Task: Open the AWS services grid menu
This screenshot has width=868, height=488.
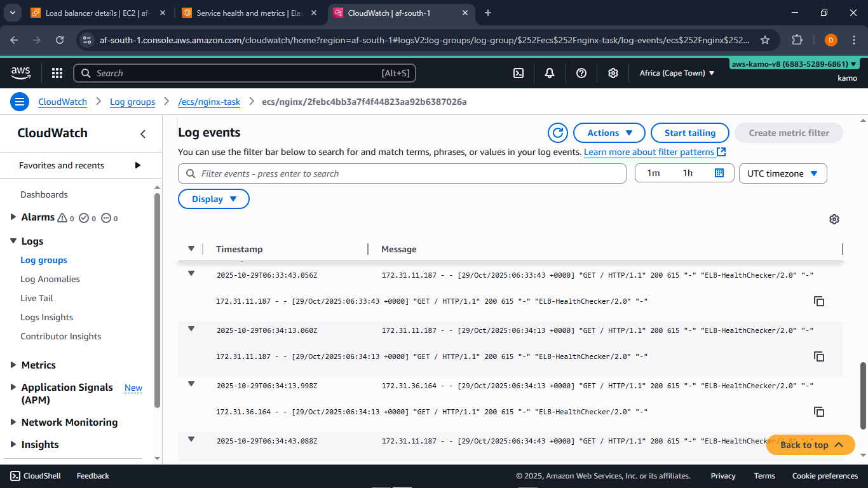Action: (57, 73)
